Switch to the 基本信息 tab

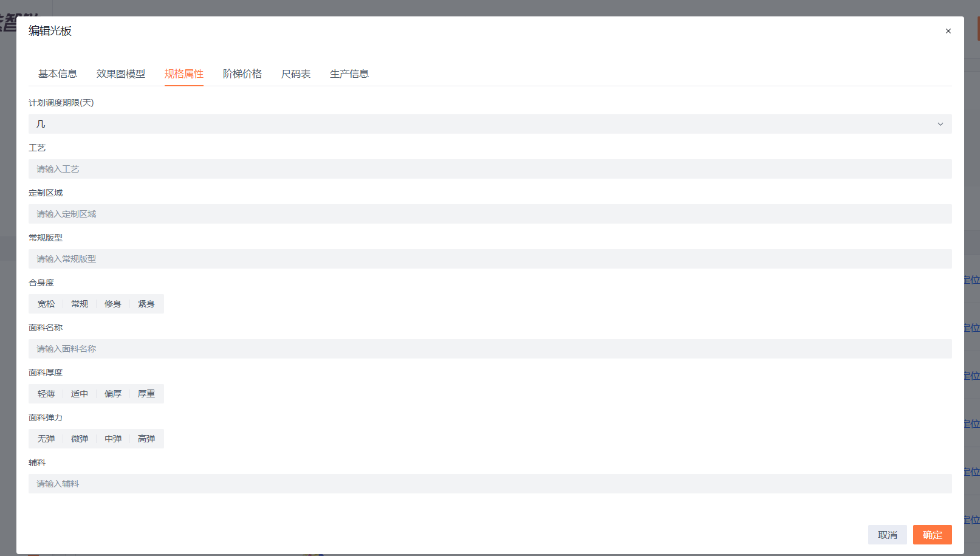coord(58,74)
